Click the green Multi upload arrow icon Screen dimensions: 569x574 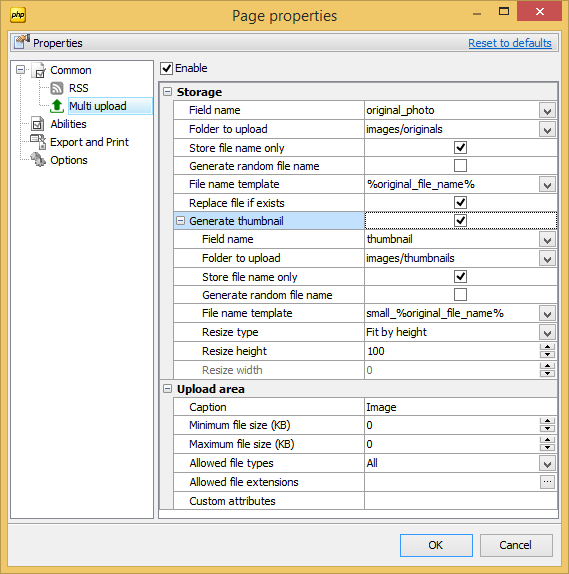[x=57, y=106]
